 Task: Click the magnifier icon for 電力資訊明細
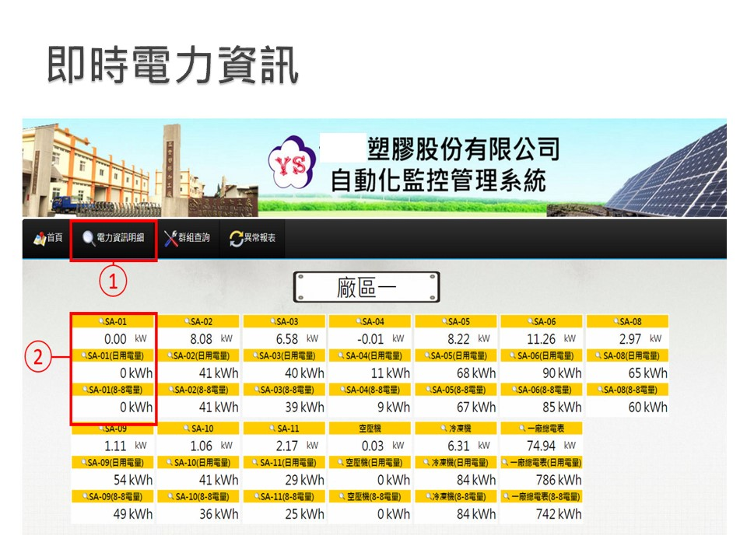pyautogui.click(x=88, y=238)
